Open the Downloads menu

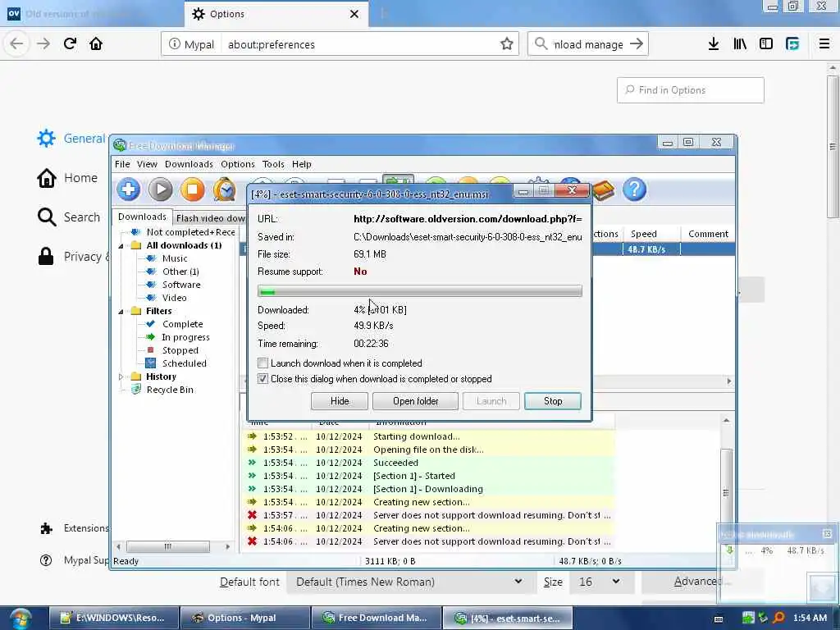[189, 164]
